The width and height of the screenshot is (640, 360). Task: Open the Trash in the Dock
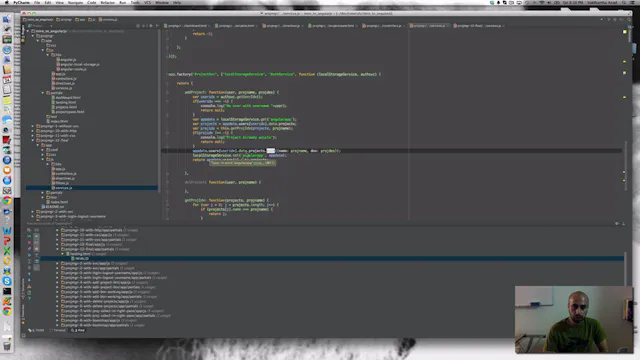pyautogui.click(x=7, y=345)
